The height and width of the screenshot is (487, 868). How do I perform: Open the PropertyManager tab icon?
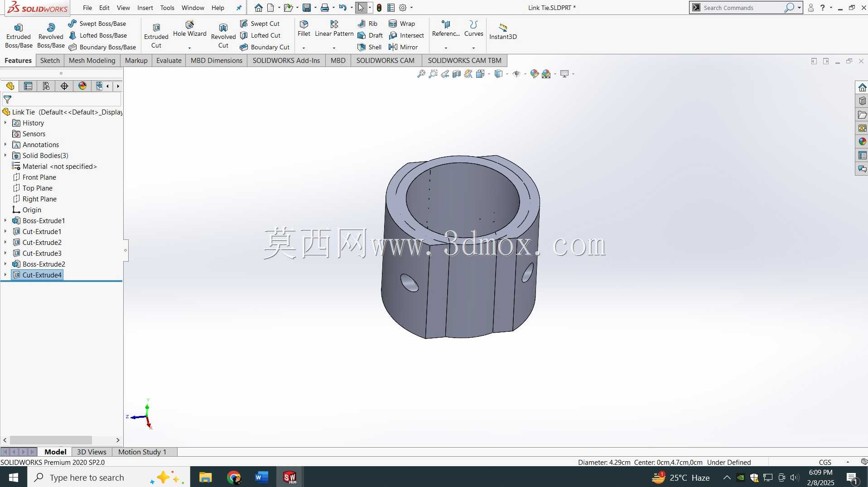28,86
